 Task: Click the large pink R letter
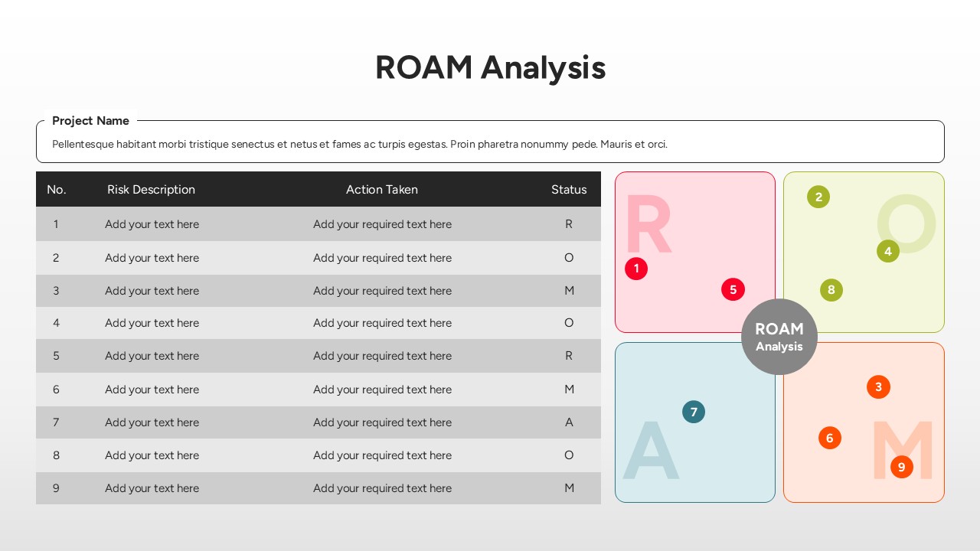[x=648, y=225]
